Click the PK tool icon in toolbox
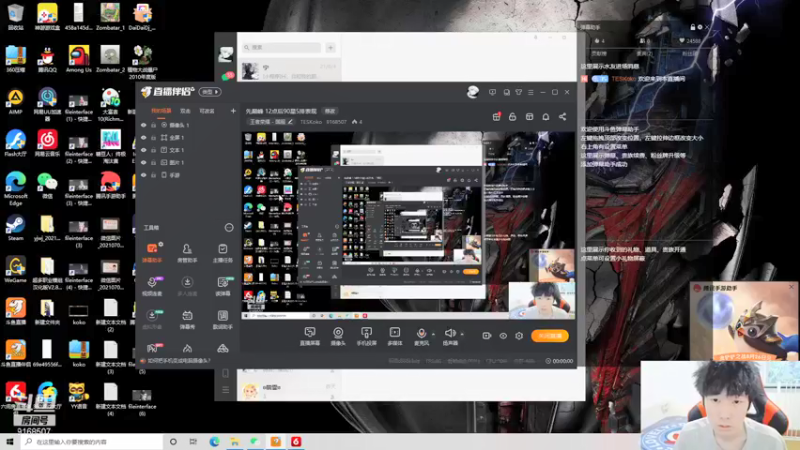 [152, 348]
